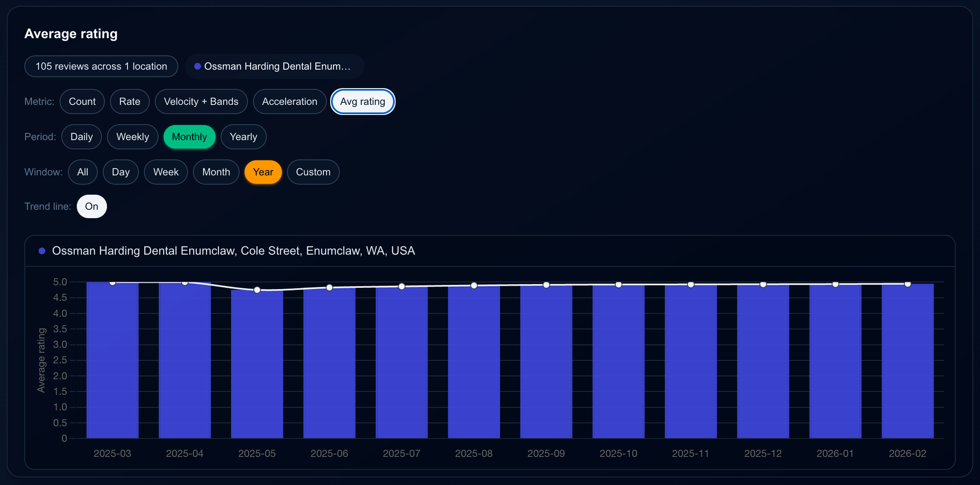Set the window to Week

click(x=166, y=172)
